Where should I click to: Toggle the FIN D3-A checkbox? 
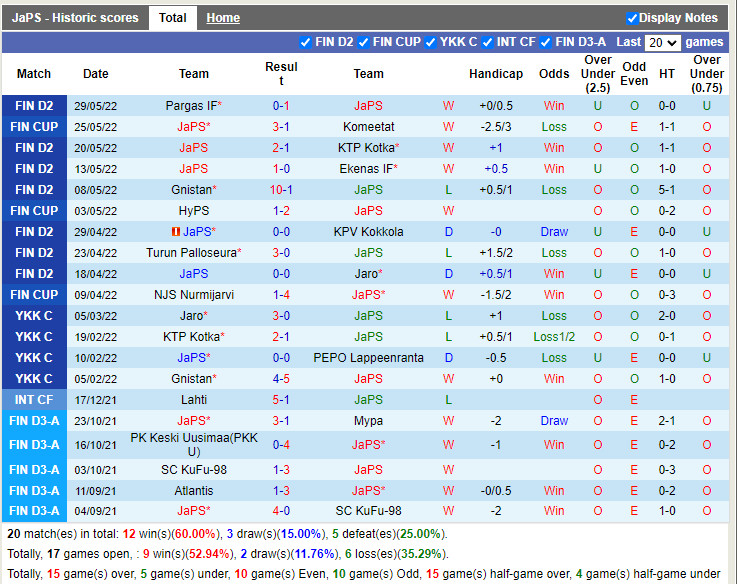coord(546,42)
